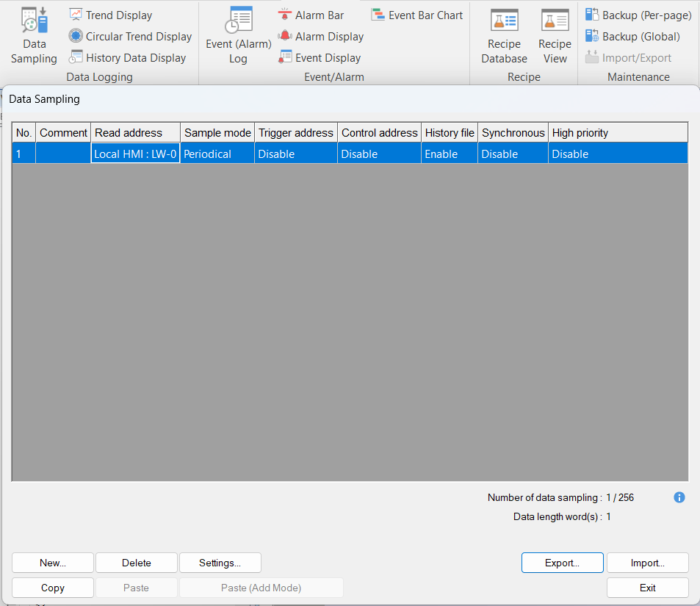This screenshot has height=606, width=700.
Task: Open the Data Sampling ribbon icon
Action: [34, 22]
